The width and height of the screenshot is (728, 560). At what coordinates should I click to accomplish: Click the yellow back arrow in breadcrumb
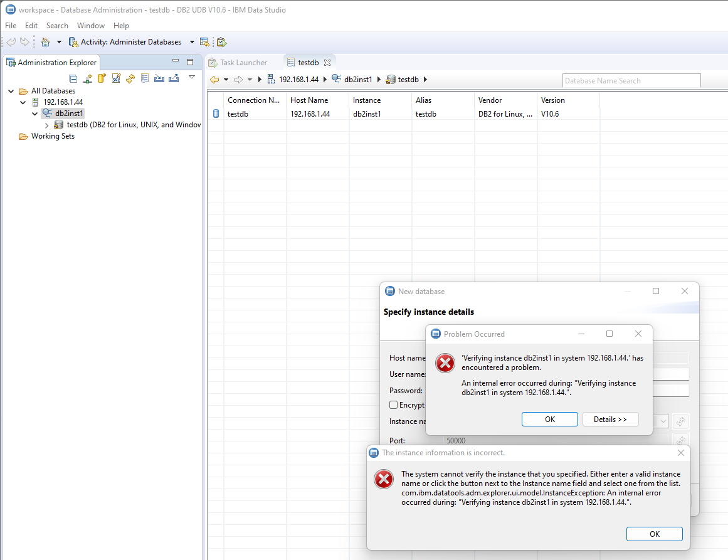click(x=214, y=80)
